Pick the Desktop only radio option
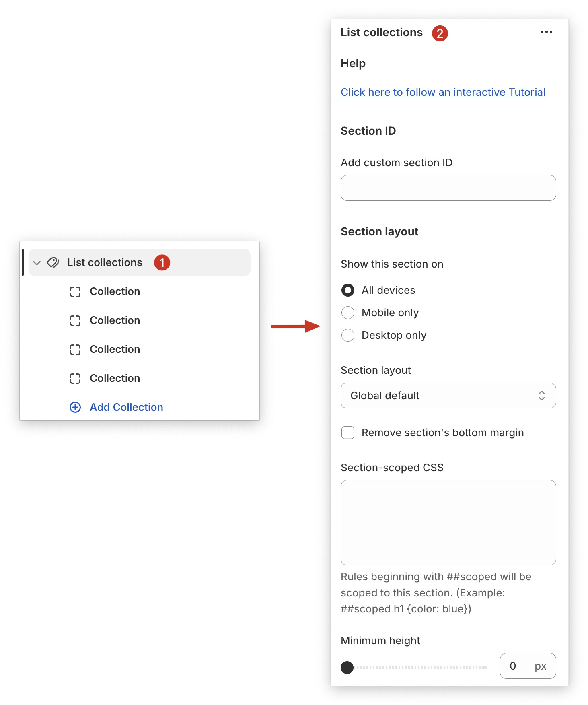The height and width of the screenshot is (705, 588). pyautogui.click(x=348, y=335)
